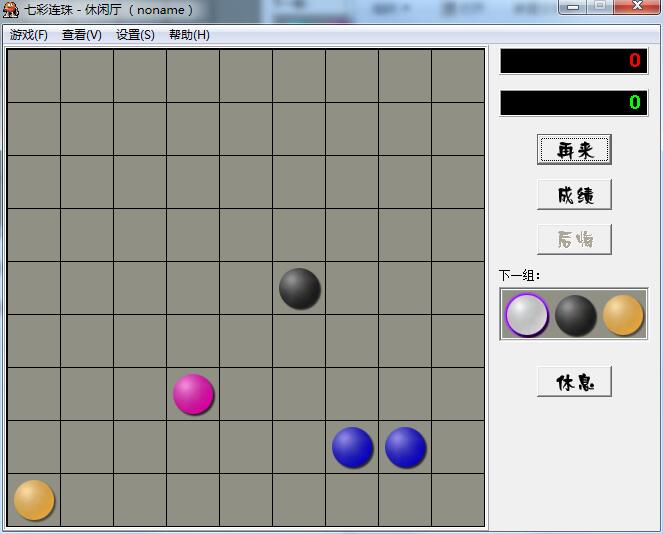Minimize the game window
This screenshot has width=663, height=534.
tap(573, 7)
